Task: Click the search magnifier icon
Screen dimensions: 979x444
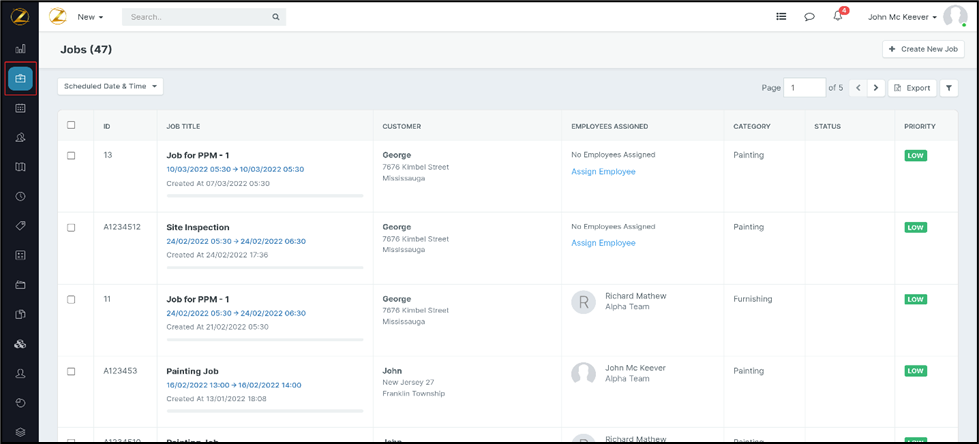Action: (x=276, y=17)
